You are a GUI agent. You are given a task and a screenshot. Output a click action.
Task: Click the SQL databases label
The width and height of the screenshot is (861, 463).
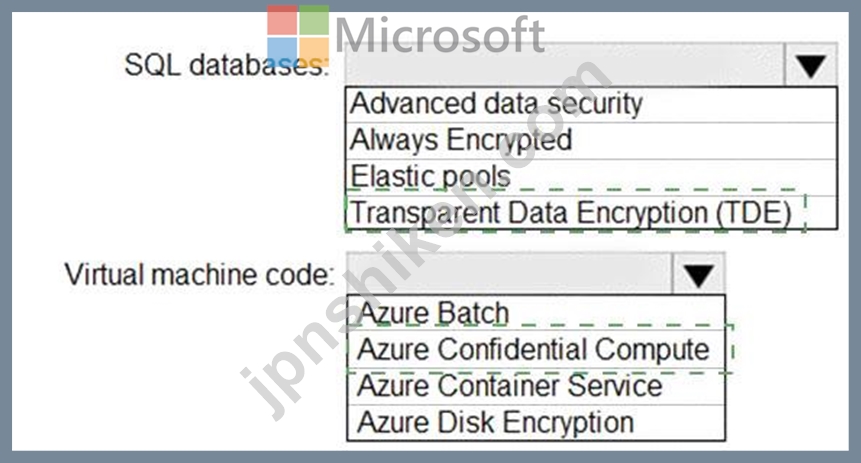226,65
